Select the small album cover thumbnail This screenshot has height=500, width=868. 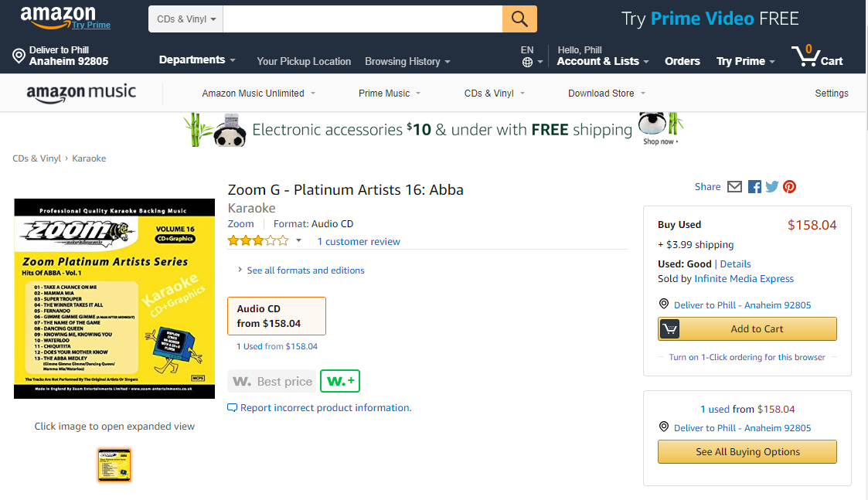tap(114, 464)
